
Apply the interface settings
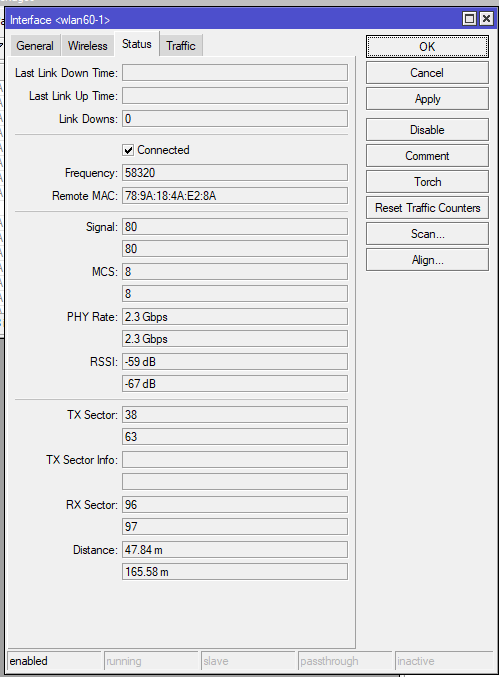[427, 99]
